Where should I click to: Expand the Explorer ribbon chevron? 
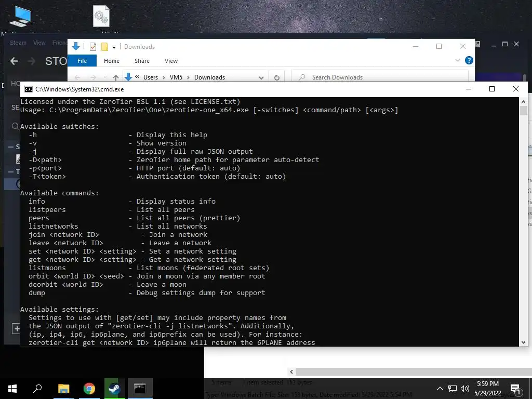click(457, 60)
